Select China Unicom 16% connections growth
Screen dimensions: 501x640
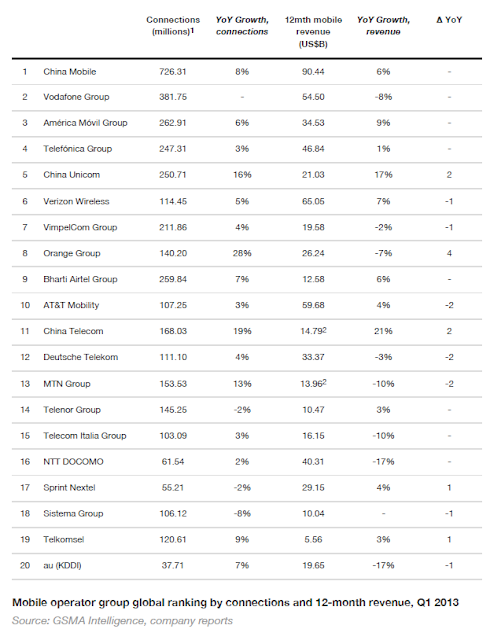[x=242, y=175]
